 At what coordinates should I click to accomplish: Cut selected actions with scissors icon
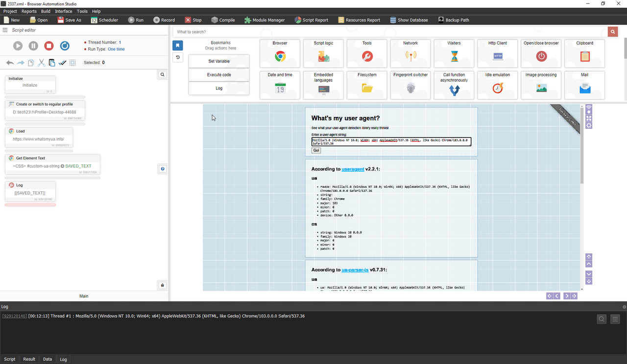(41, 63)
